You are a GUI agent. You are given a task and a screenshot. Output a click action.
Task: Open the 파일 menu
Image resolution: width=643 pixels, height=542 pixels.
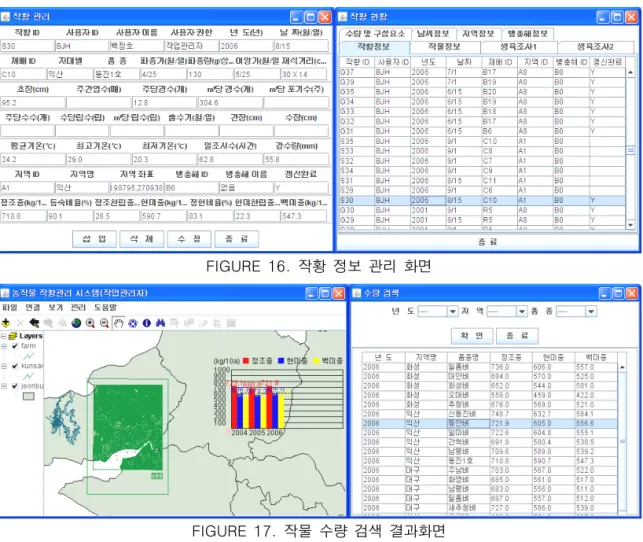coord(10,307)
